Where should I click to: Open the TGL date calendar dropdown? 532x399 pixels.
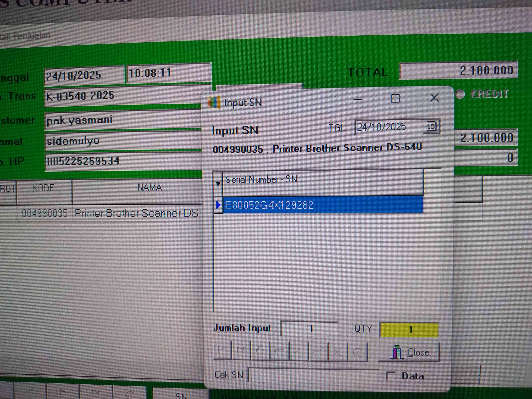click(x=431, y=126)
